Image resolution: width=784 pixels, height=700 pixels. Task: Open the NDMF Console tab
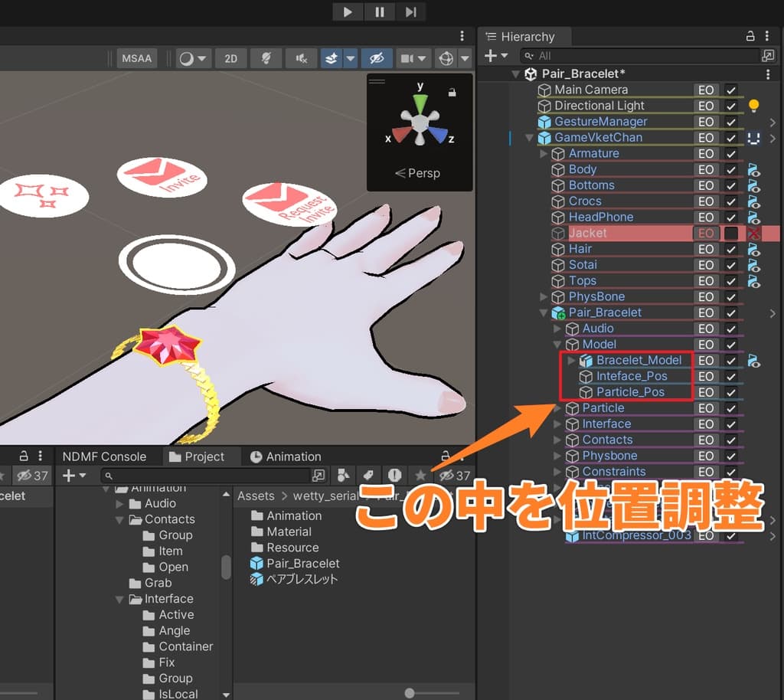tap(104, 456)
